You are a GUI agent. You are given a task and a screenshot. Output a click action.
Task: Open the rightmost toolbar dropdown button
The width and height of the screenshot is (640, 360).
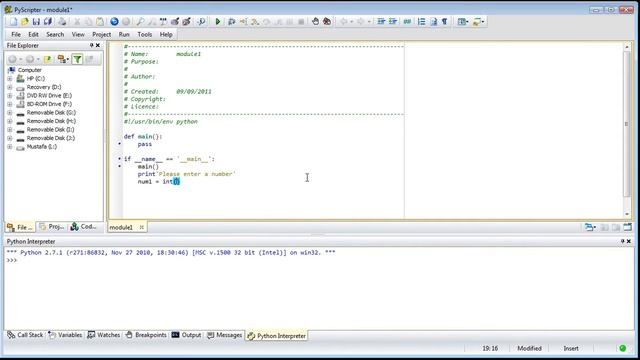click(x=483, y=22)
